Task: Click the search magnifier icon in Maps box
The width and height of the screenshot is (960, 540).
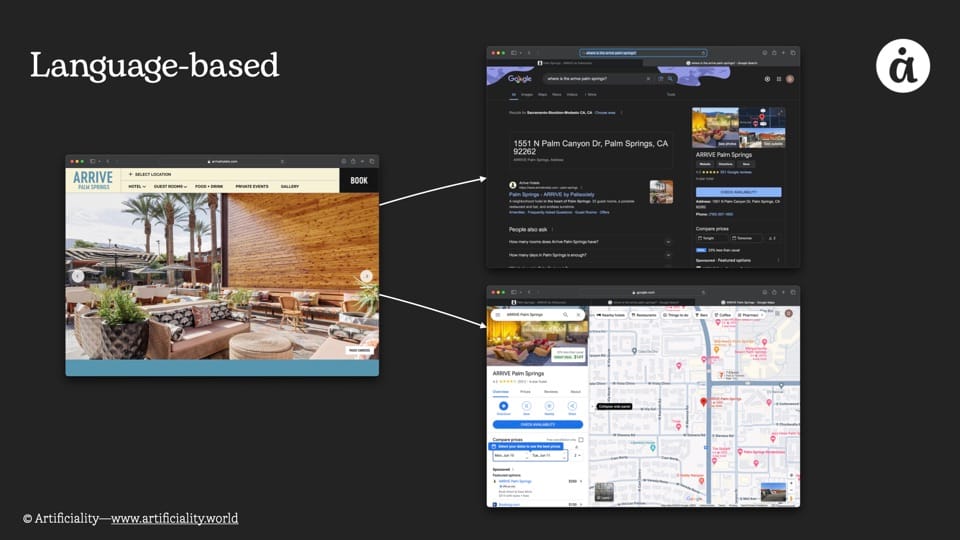Action: (x=564, y=314)
